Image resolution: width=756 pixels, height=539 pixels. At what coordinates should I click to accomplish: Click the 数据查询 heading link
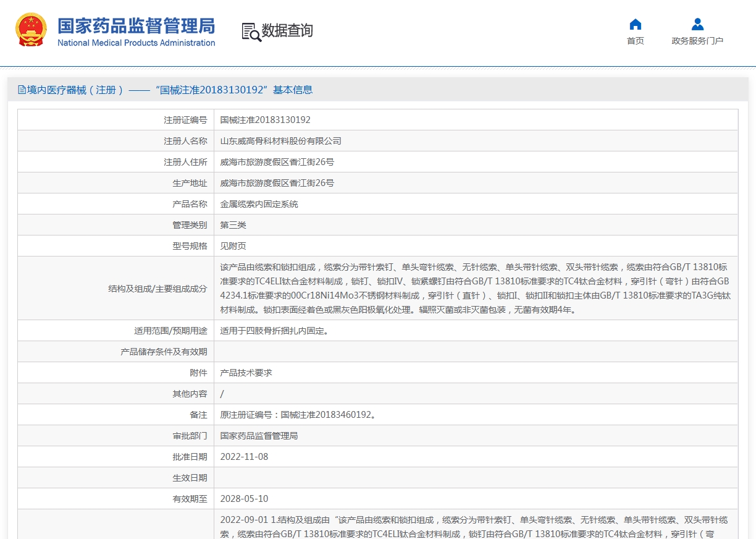click(287, 31)
